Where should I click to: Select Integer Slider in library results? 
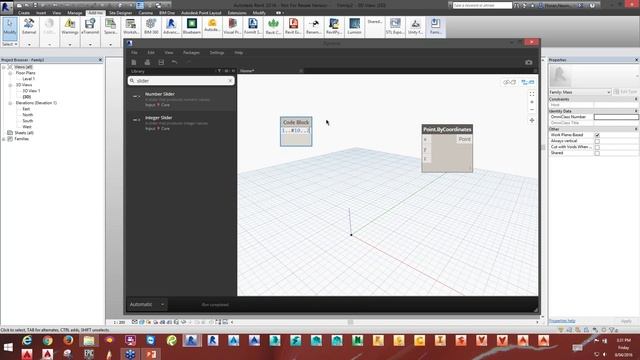tap(181, 123)
